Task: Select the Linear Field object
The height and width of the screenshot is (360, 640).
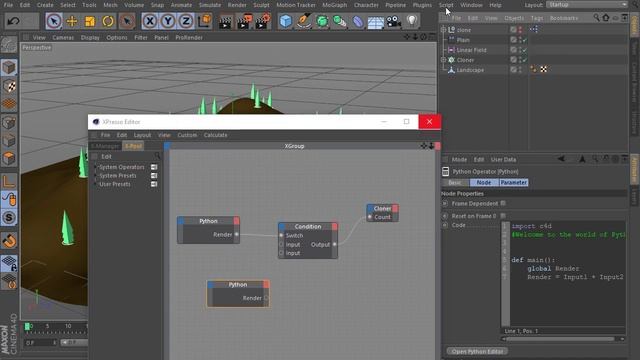Action: 471,50
